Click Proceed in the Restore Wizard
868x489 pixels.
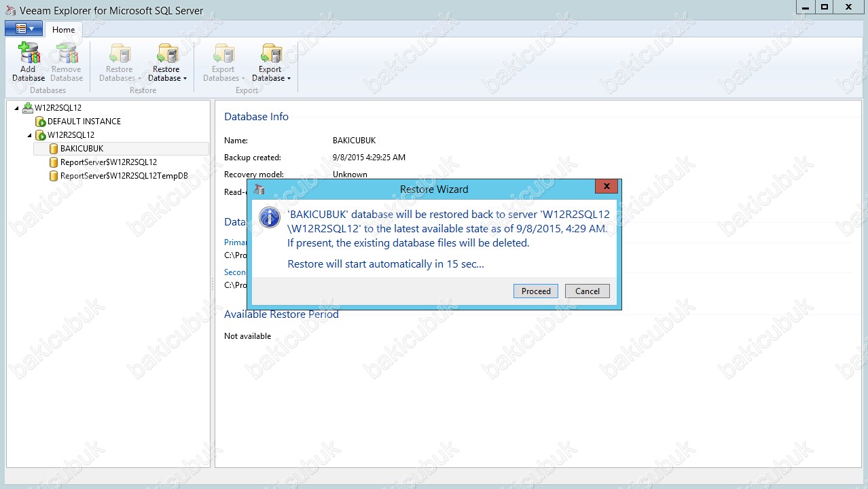coord(536,291)
